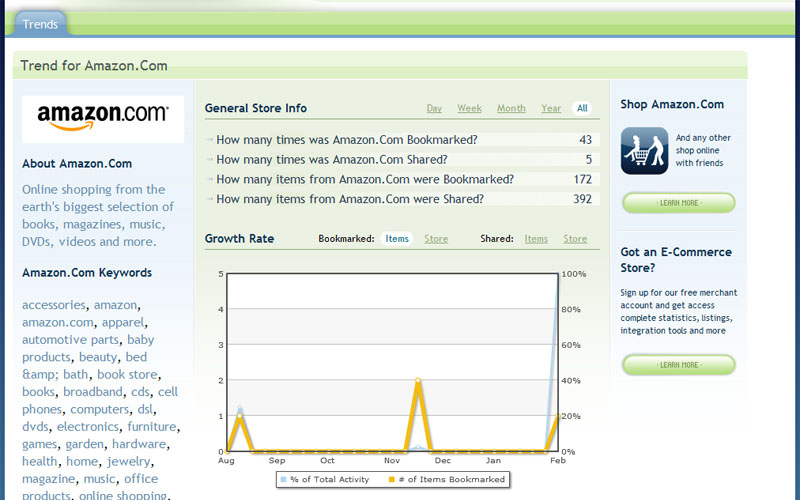Select the Week time filter
Image resolution: width=800 pixels, height=500 pixels.
tap(469, 108)
